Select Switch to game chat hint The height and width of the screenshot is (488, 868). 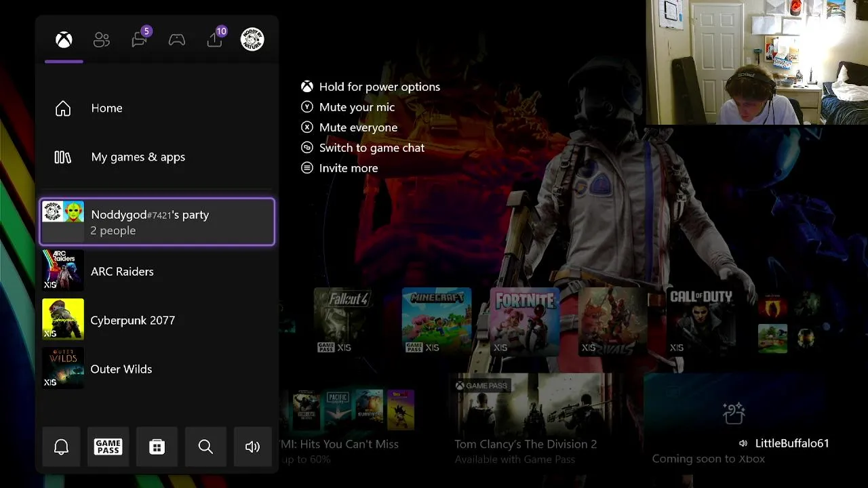tap(363, 148)
